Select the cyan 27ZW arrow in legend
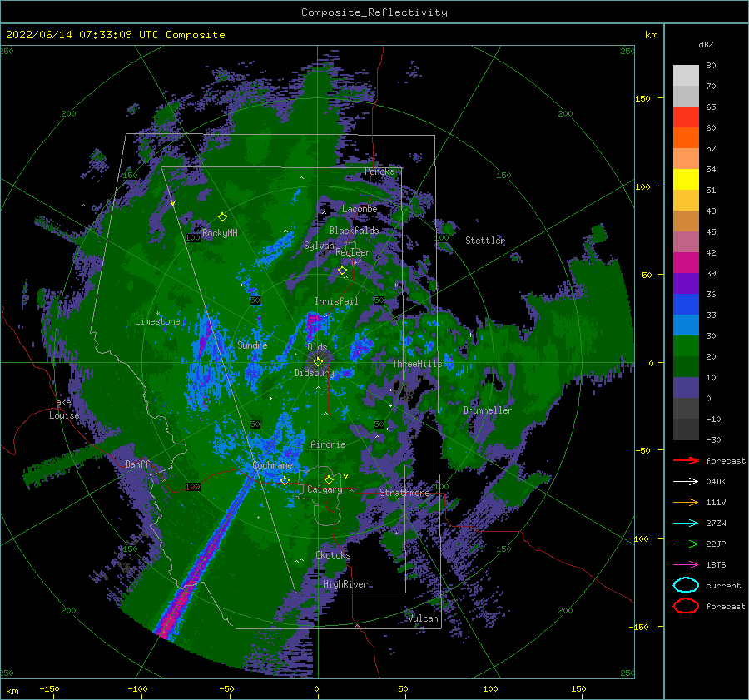 tap(686, 524)
